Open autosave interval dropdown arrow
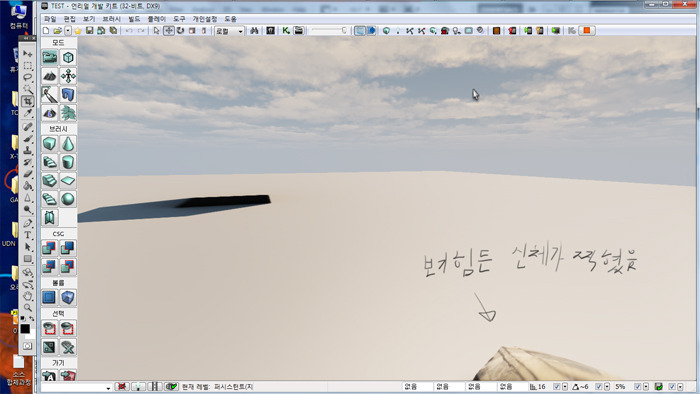Image resolution: width=700 pixels, height=394 pixels. [x=680, y=387]
